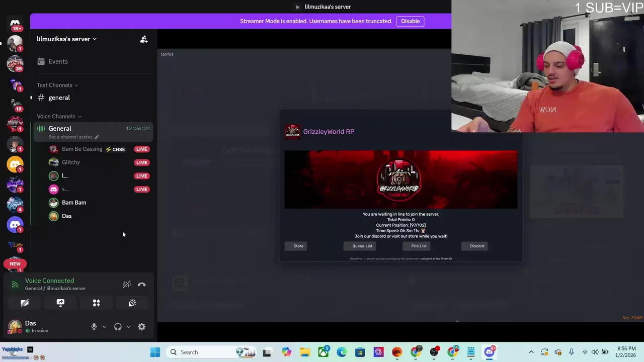
Task: Show hidden system tray icons
Action: click(531, 352)
